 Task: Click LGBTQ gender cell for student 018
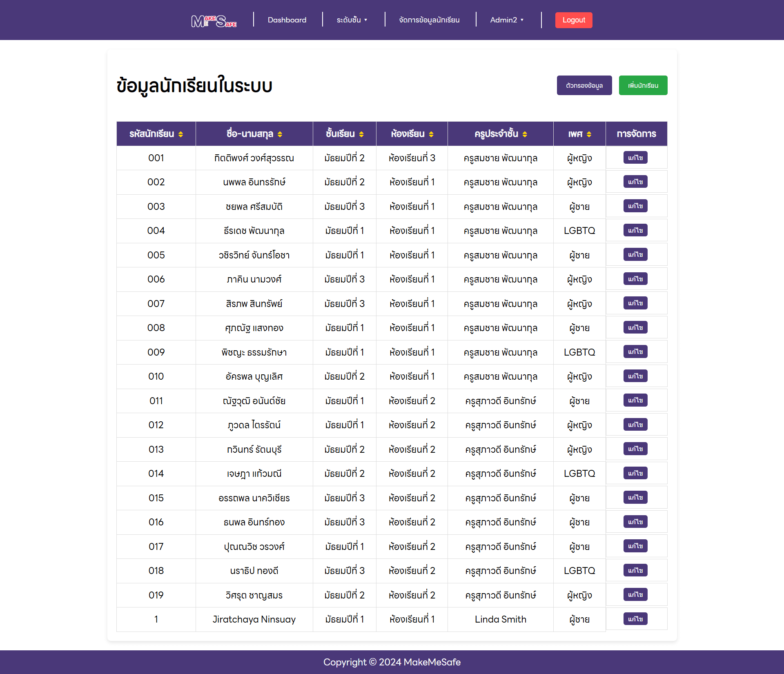coord(579,571)
